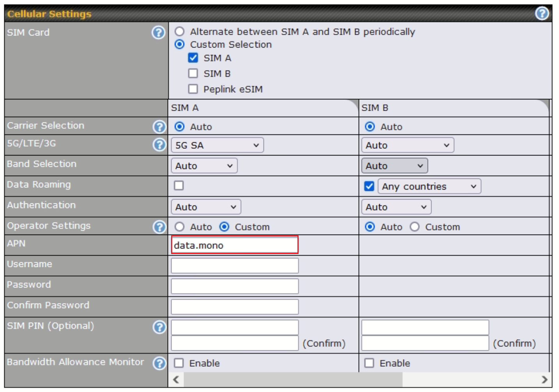559x392 pixels.
Task: Click the right arrow of horizontal scrollbar
Action: [x=544, y=380]
